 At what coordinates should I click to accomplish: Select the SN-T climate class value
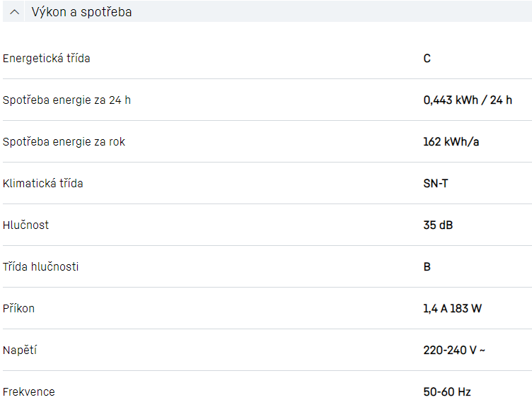tap(436, 183)
